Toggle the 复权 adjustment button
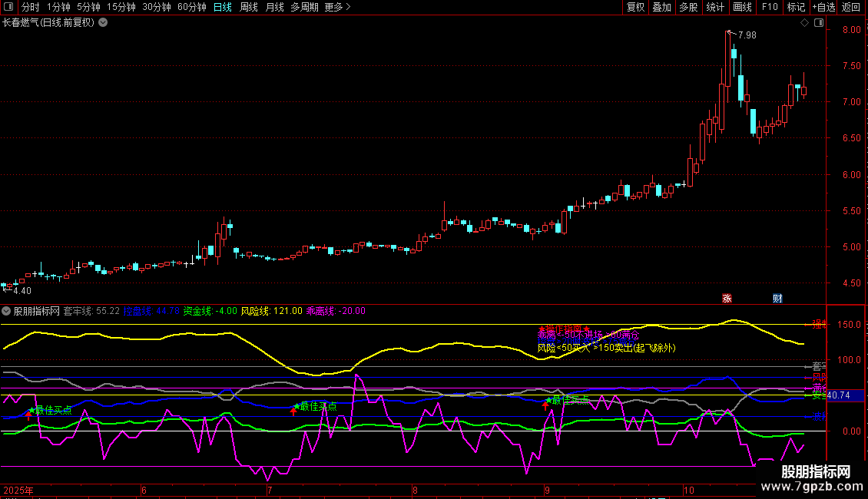 [x=635, y=7]
